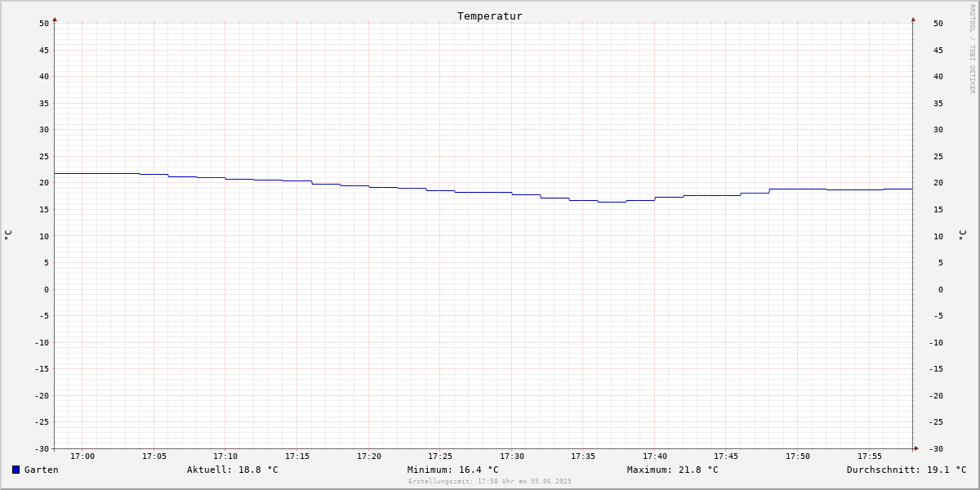Click the -10 label on left axis
This screenshot has height=490, width=980.
coord(42,342)
